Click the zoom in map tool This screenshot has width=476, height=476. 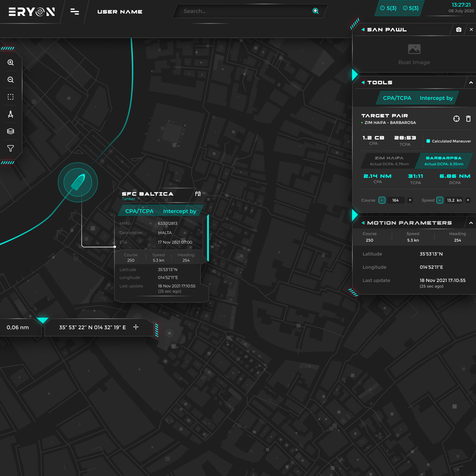[11, 63]
